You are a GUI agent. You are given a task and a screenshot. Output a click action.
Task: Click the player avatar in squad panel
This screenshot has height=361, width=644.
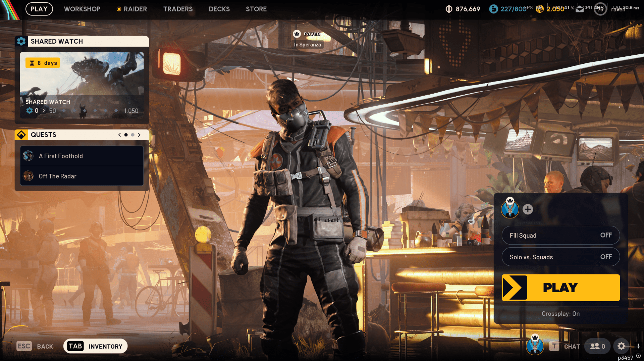click(510, 209)
